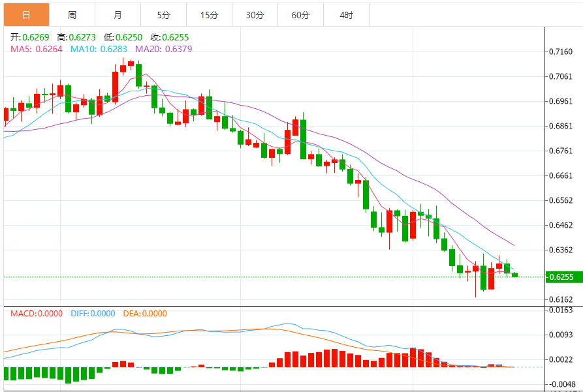Click the MACD: 0.0000 label
The width and height of the screenshot is (583, 392).
[37, 314]
